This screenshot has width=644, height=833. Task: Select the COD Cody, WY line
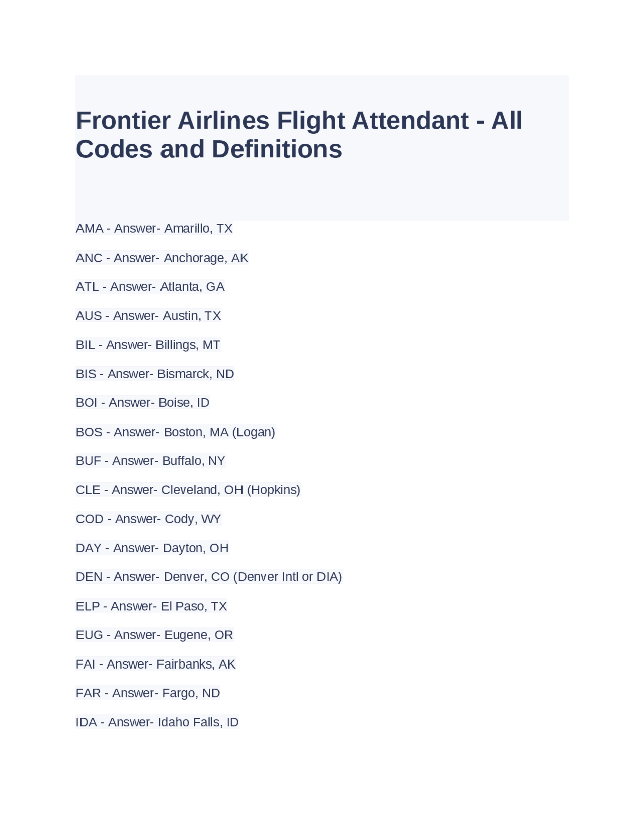coord(148,519)
